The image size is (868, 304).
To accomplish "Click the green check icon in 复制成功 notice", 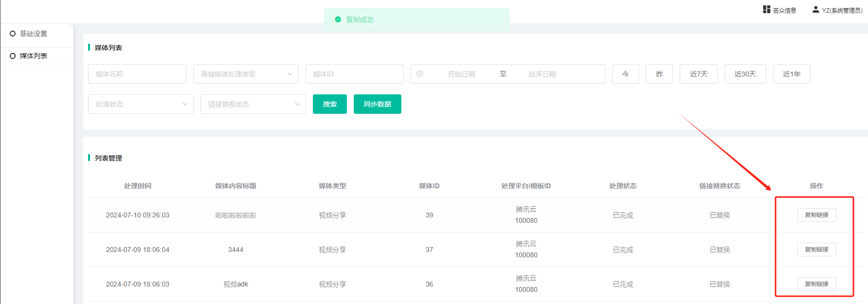I will pyautogui.click(x=338, y=19).
